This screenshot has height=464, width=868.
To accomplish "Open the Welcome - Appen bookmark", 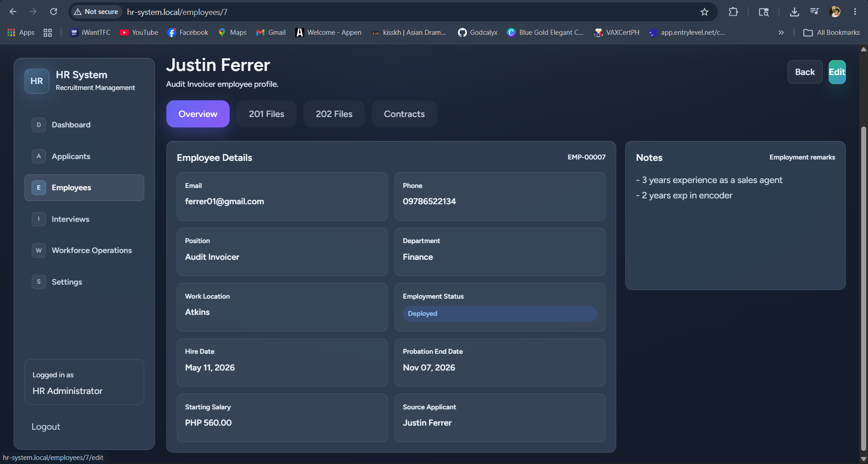I will tap(328, 33).
